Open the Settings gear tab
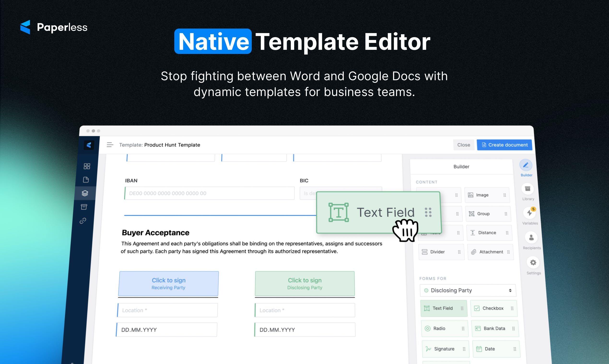 click(533, 266)
